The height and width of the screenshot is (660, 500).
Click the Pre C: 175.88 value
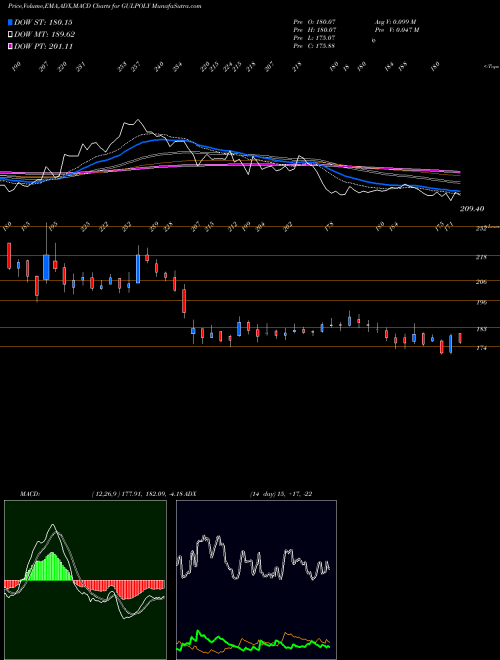314,46
